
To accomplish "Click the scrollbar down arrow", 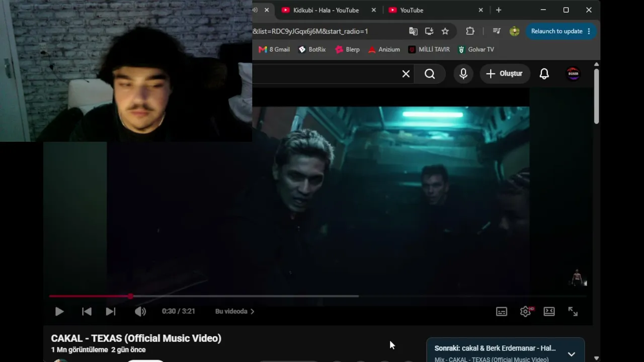I will click(596, 358).
